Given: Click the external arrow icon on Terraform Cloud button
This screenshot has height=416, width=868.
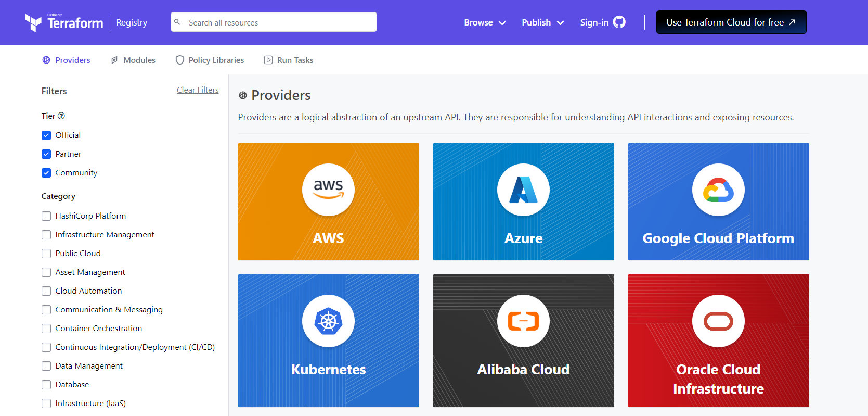Looking at the screenshot, I should [792, 22].
